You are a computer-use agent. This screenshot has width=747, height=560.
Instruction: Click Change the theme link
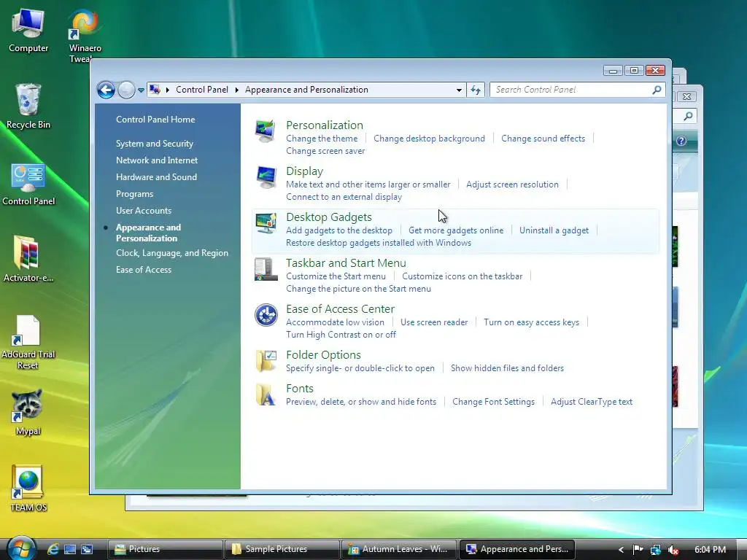(x=322, y=139)
